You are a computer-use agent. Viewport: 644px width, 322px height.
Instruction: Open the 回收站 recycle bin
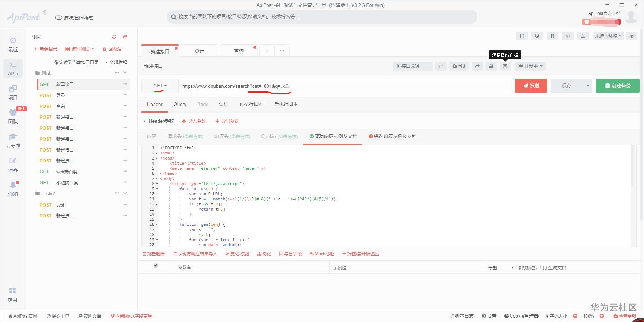pyautogui.click(x=112, y=49)
